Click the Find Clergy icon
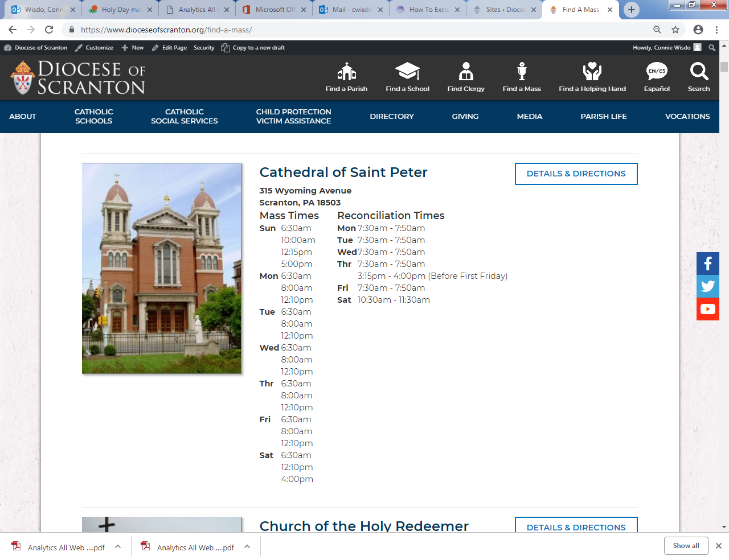This screenshot has width=729, height=560. (466, 72)
